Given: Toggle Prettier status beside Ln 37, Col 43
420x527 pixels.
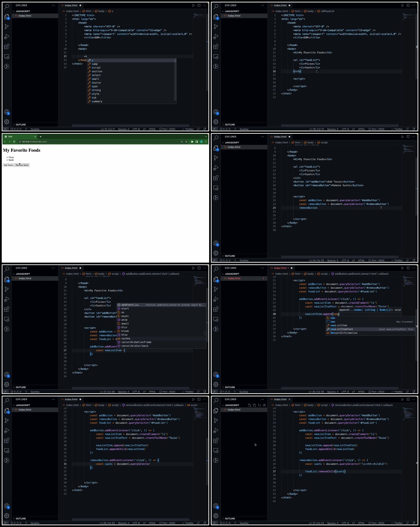Looking at the screenshot, I should [x=397, y=523].
